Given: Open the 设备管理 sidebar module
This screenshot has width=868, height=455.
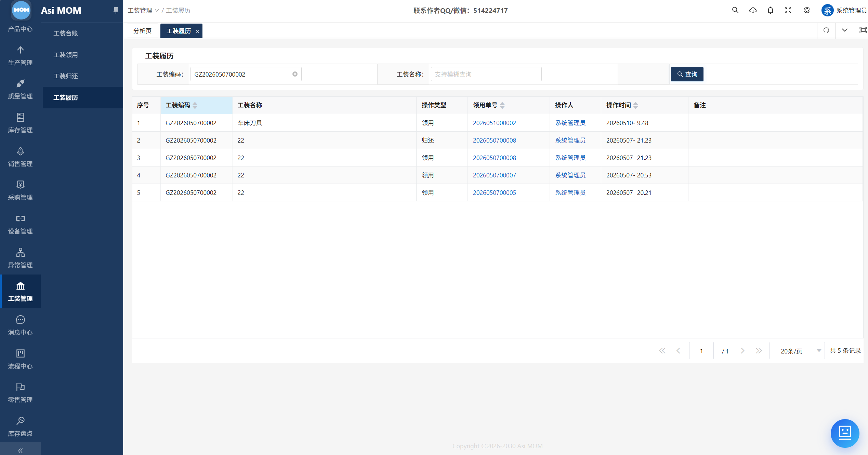Looking at the screenshot, I should (x=21, y=225).
